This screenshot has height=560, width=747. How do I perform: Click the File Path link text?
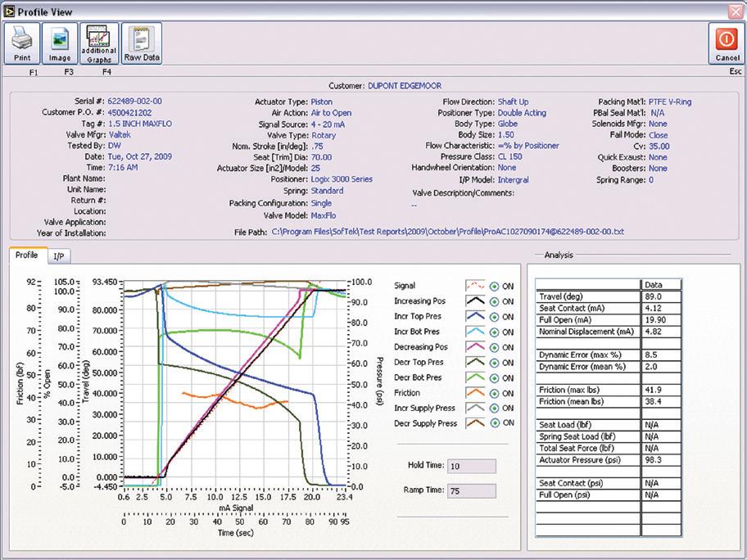click(x=447, y=233)
